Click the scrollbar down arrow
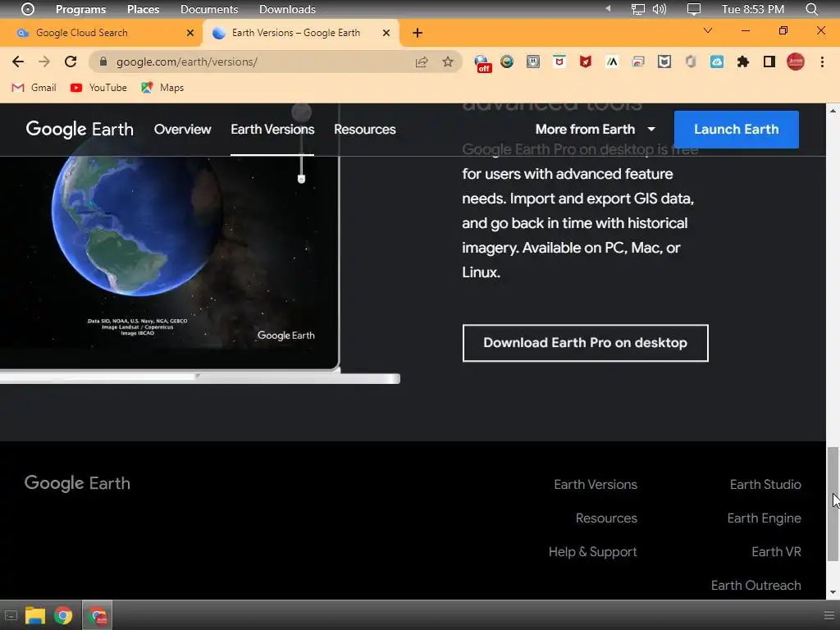 [x=833, y=592]
